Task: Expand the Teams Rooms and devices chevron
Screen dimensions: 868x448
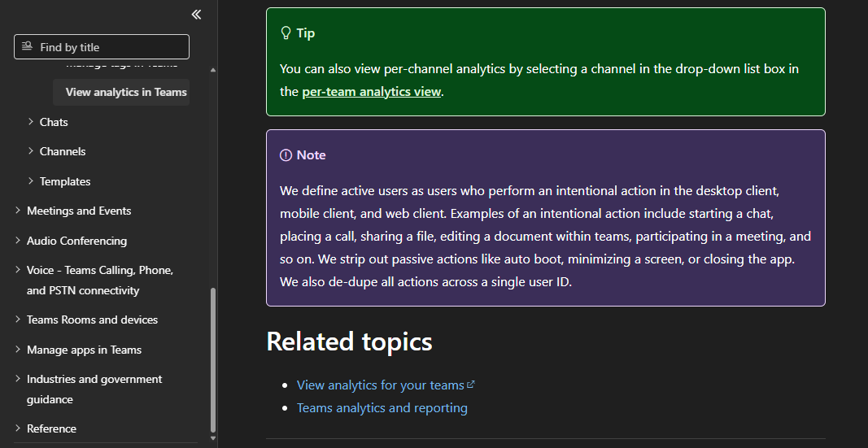Action: 18,320
